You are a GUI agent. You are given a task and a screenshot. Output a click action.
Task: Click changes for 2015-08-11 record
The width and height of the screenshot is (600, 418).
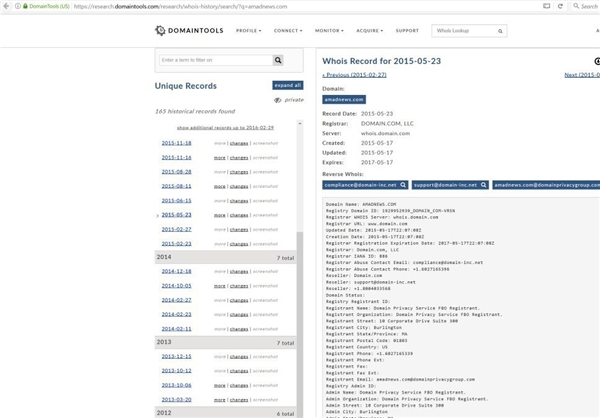pyautogui.click(x=239, y=186)
